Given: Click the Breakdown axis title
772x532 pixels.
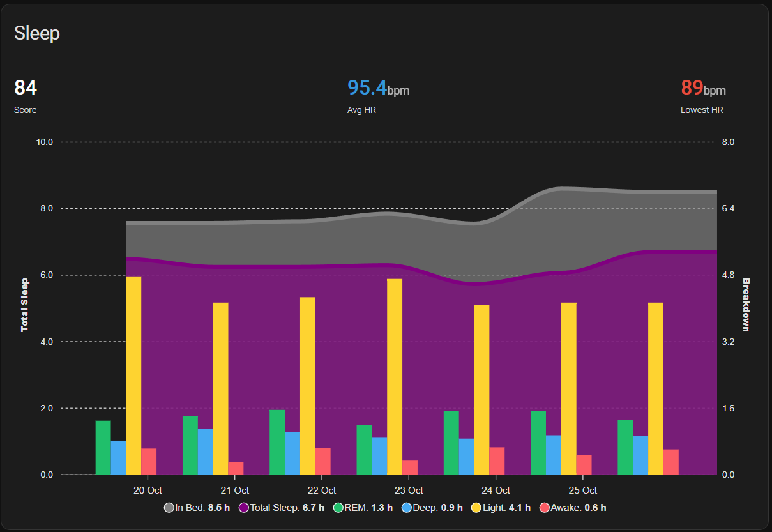Looking at the screenshot, I should coord(746,305).
